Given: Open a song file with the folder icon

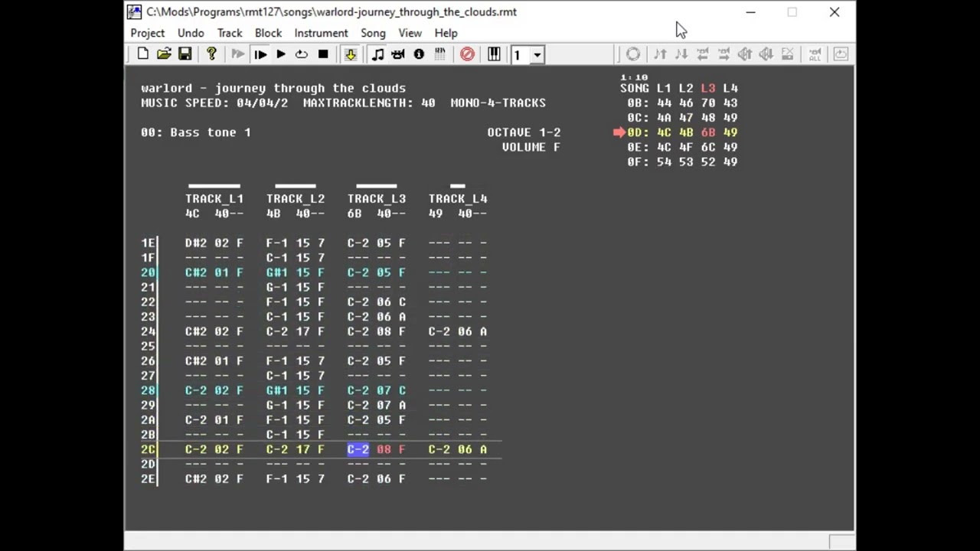Looking at the screenshot, I should click(x=164, y=54).
